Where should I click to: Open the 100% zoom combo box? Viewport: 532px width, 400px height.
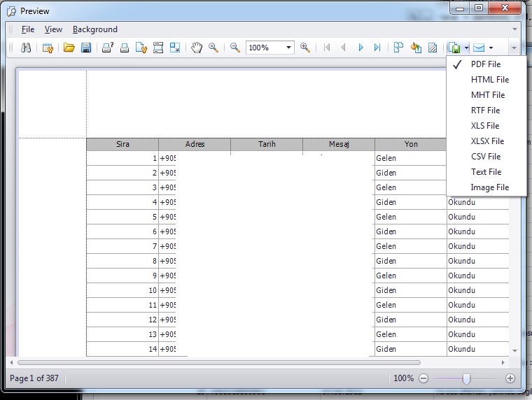(269, 48)
